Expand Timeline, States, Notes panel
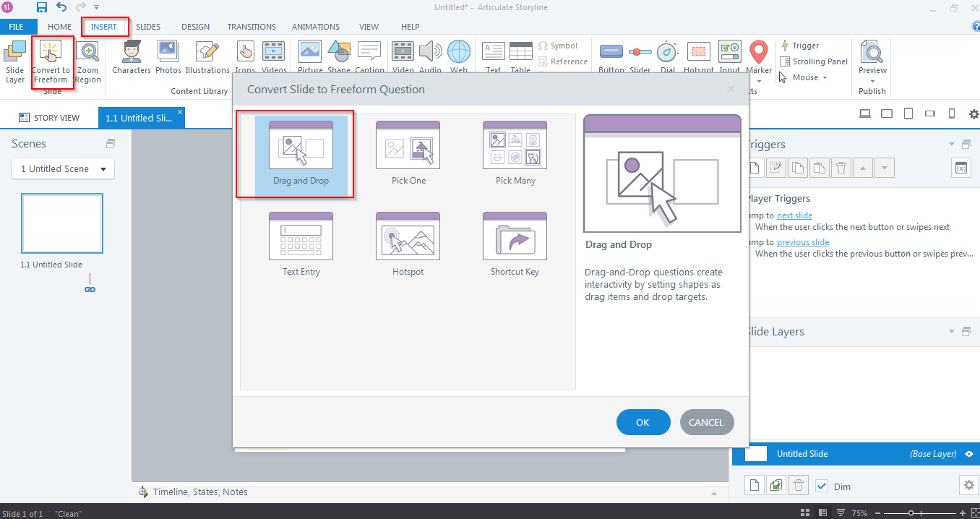This screenshot has width=980, height=519. 200,492
